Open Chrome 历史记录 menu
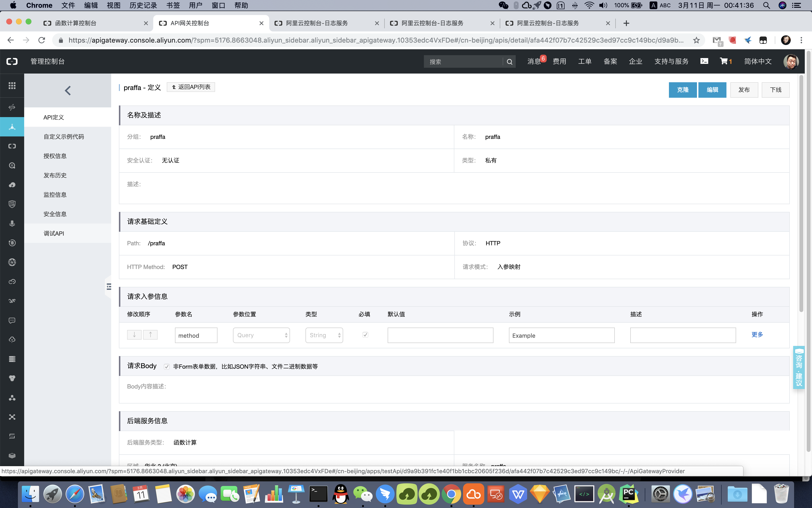812x508 pixels. pos(143,5)
